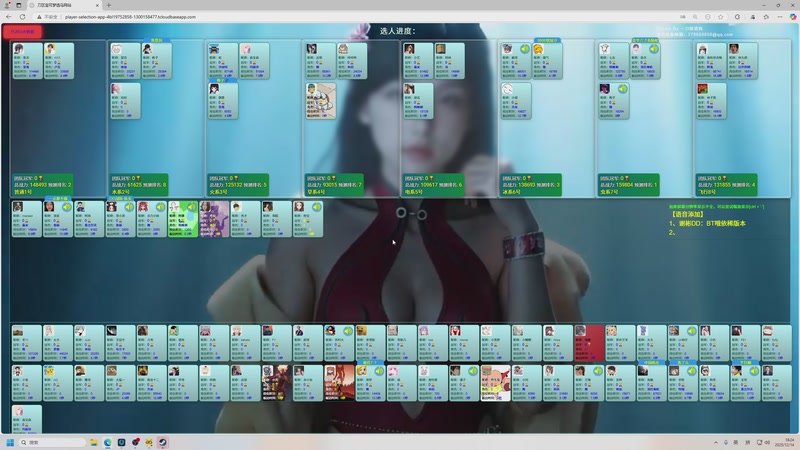Click blue tag label in 火系3号 team
The height and width of the screenshot is (450, 800).
221,80
